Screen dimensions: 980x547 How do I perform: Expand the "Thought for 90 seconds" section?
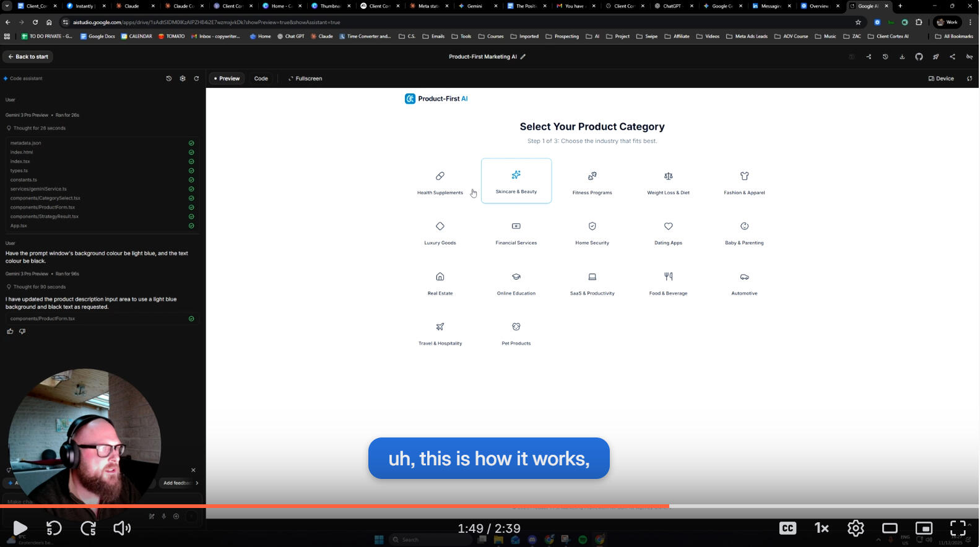[39, 287]
